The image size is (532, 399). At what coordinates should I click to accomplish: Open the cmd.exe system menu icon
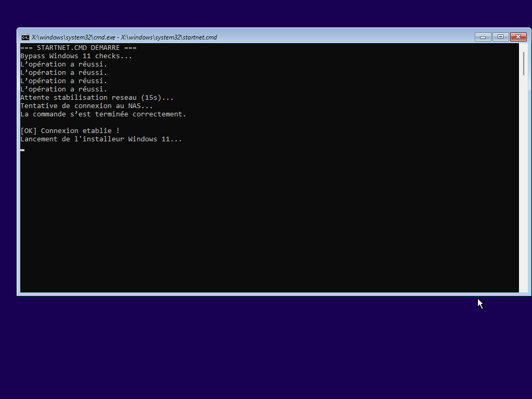25,37
